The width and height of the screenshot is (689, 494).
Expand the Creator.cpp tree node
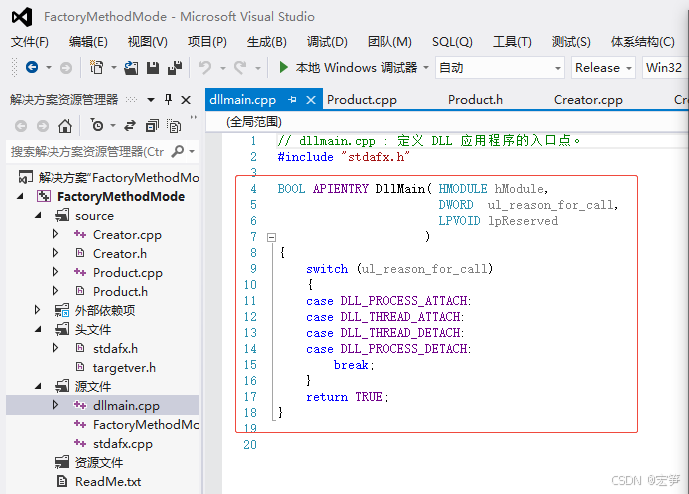coord(55,234)
